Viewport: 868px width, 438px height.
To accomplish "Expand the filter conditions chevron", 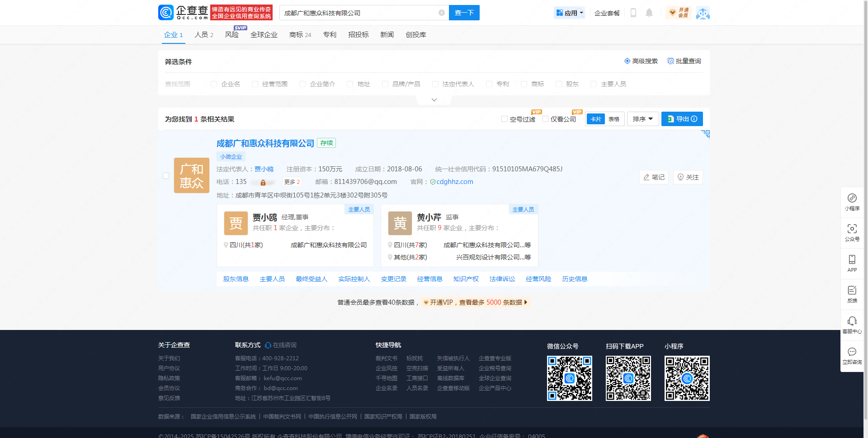I will tap(434, 100).
